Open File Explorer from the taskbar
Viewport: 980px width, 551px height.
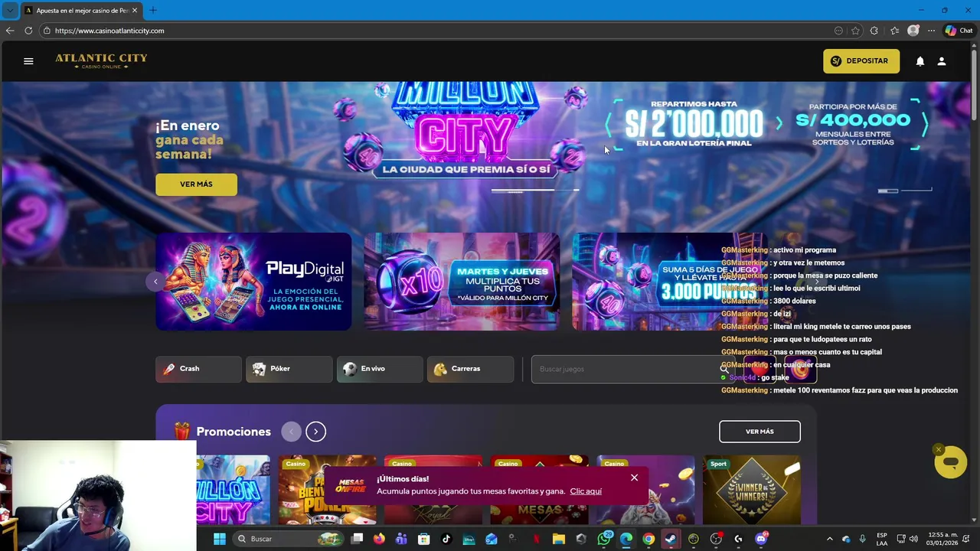coord(558,539)
